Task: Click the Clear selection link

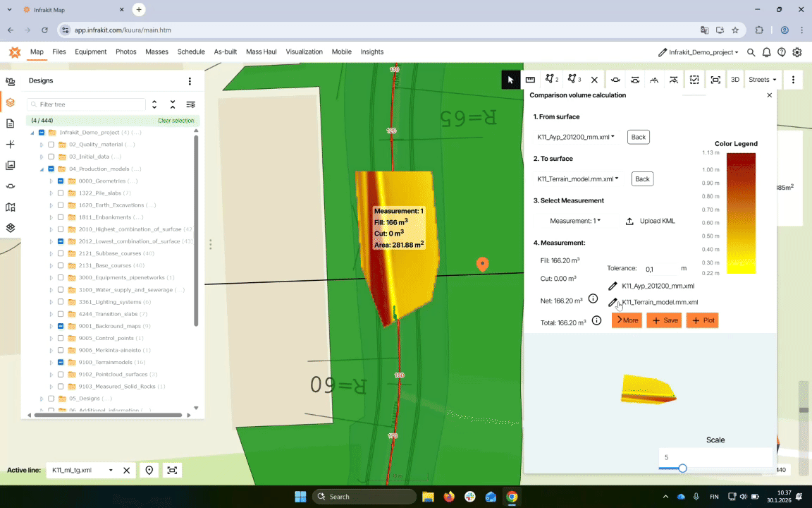Action: click(x=176, y=121)
